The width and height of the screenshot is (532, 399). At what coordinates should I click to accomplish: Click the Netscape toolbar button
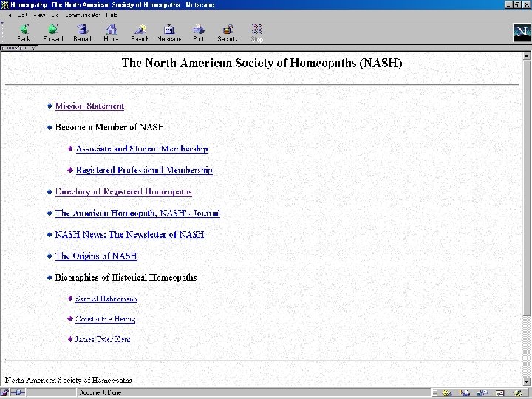tap(169, 33)
